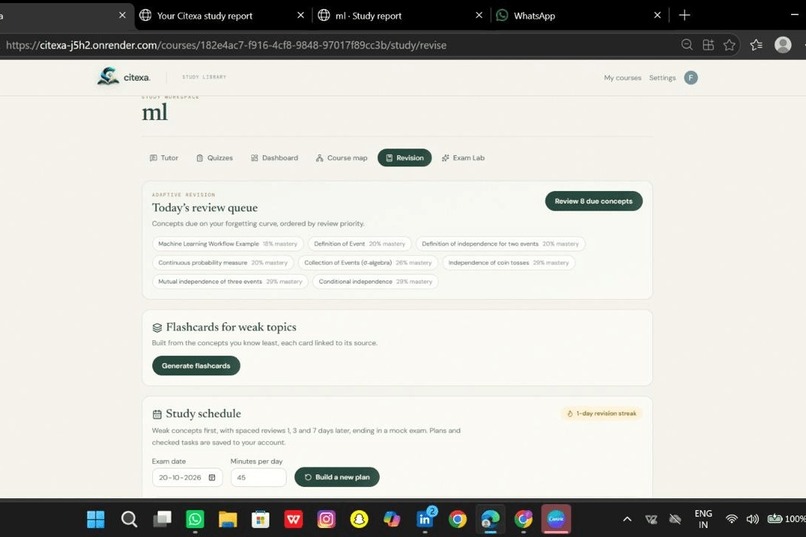The height and width of the screenshot is (537, 806).
Task: Add page to favorites star icon
Action: coord(729,45)
